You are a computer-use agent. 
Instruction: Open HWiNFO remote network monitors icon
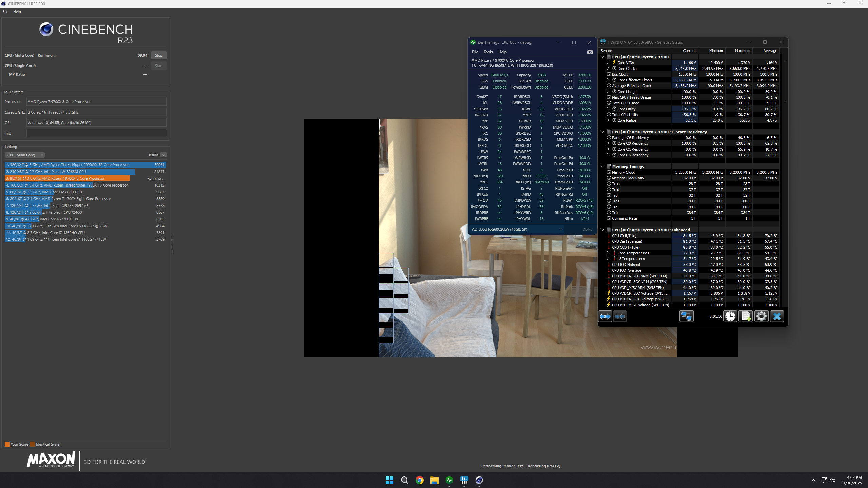pos(686,316)
